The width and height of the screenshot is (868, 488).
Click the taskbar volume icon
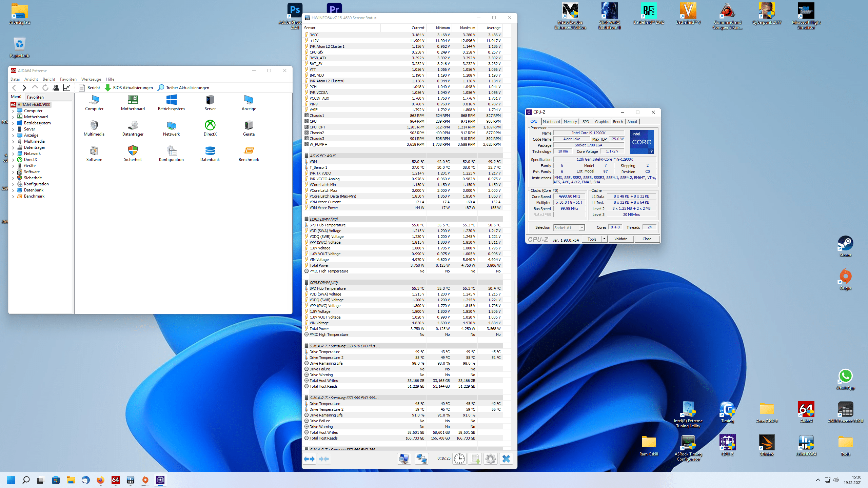836,480
